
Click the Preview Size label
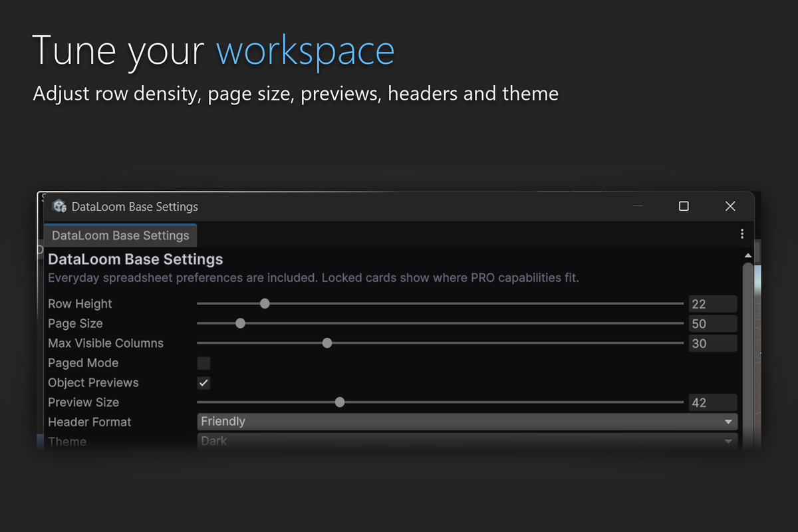click(83, 402)
